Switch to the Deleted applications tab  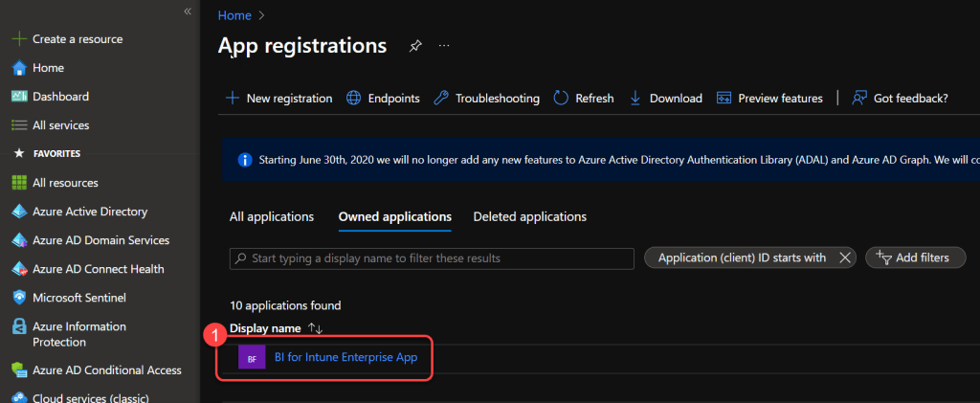tap(529, 217)
